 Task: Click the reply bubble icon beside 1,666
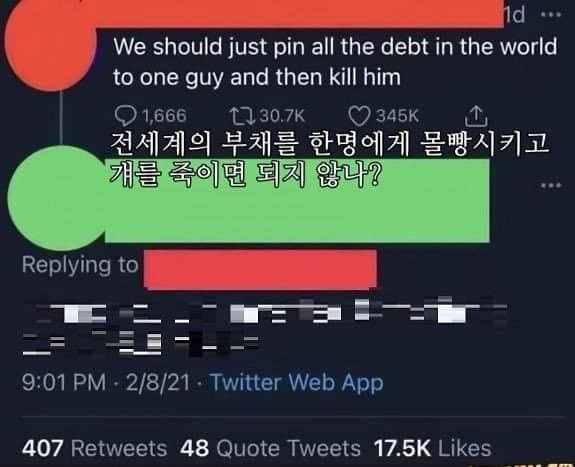coord(125,116)
